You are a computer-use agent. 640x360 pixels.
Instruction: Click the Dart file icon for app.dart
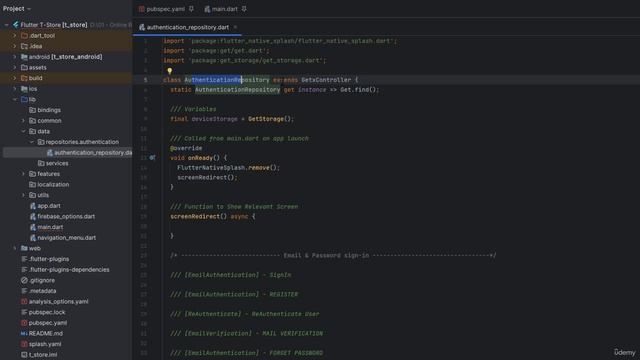tap(33, 206)
